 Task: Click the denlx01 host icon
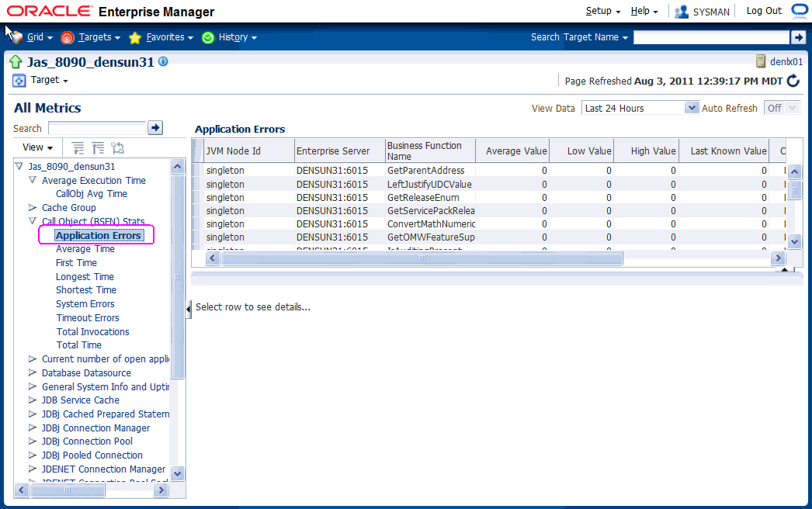click(x=761, y=61)
